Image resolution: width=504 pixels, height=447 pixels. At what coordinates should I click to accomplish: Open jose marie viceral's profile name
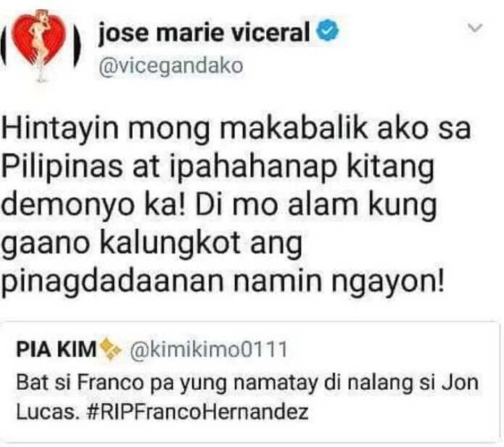[204, 33]
